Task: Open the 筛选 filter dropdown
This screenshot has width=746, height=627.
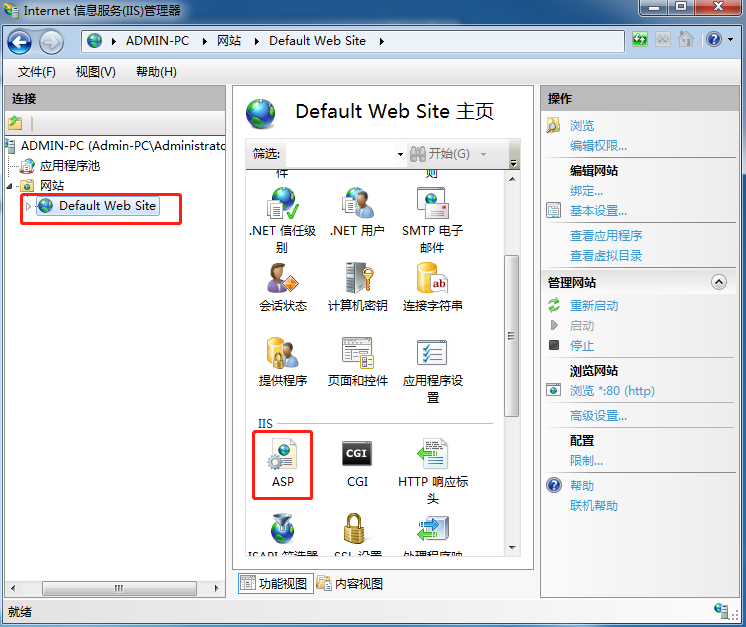Action: [400, 154]
